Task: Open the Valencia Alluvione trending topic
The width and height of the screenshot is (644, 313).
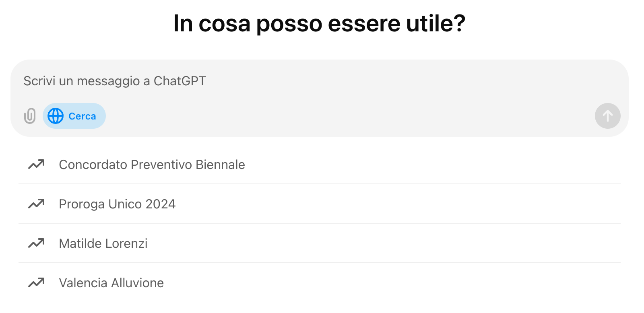Action: click(x=320, y=283)
